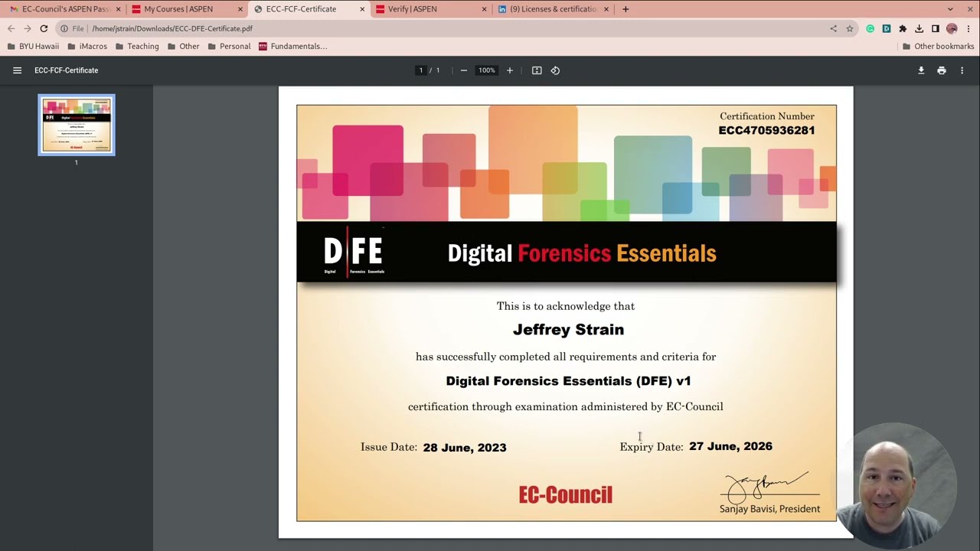Screen dimensions: 980x551
Task: Show browser downloads icon
Action: pos(919,28)
